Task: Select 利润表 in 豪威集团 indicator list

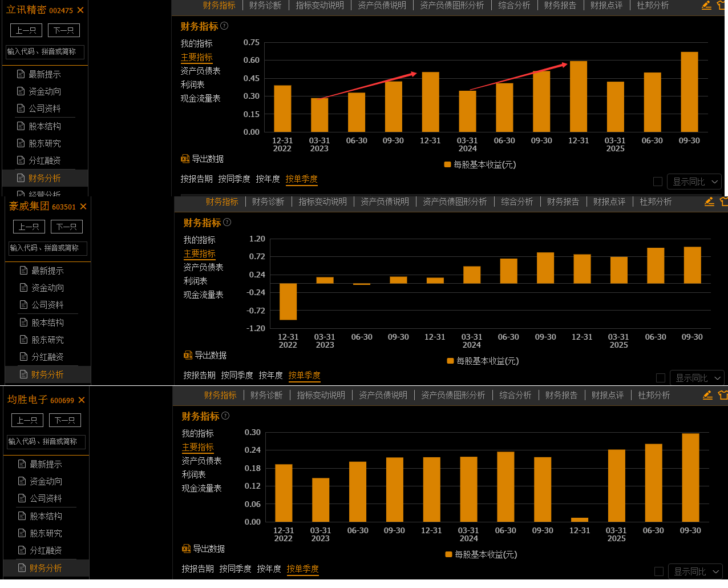Action: click(196, 281)
